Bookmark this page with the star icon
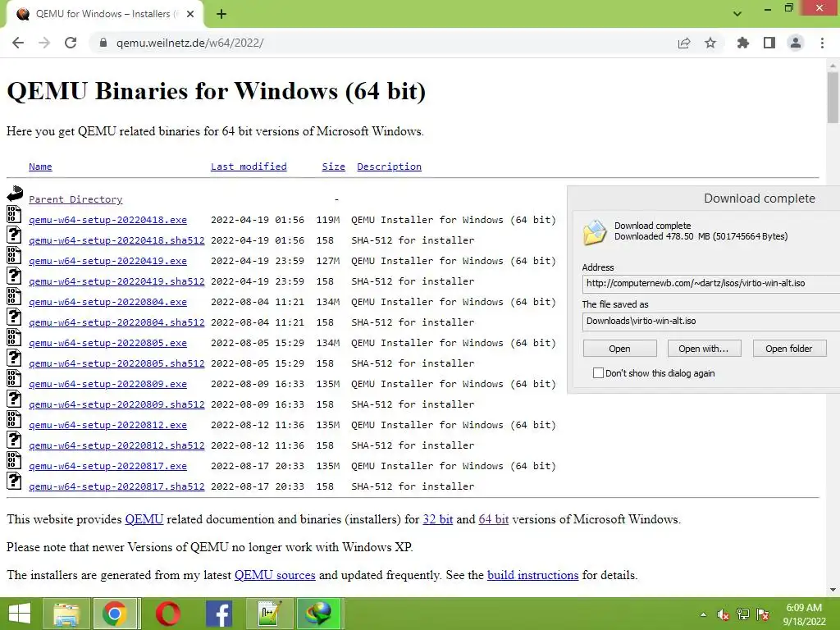The height and width of the screenshot is (630, 840). (x=710, y=43)
